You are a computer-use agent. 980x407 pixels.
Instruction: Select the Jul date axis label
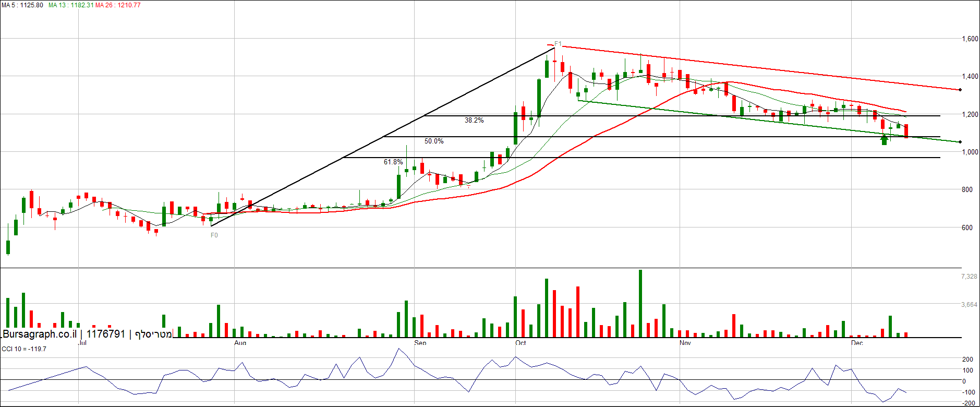click(82, 343)
